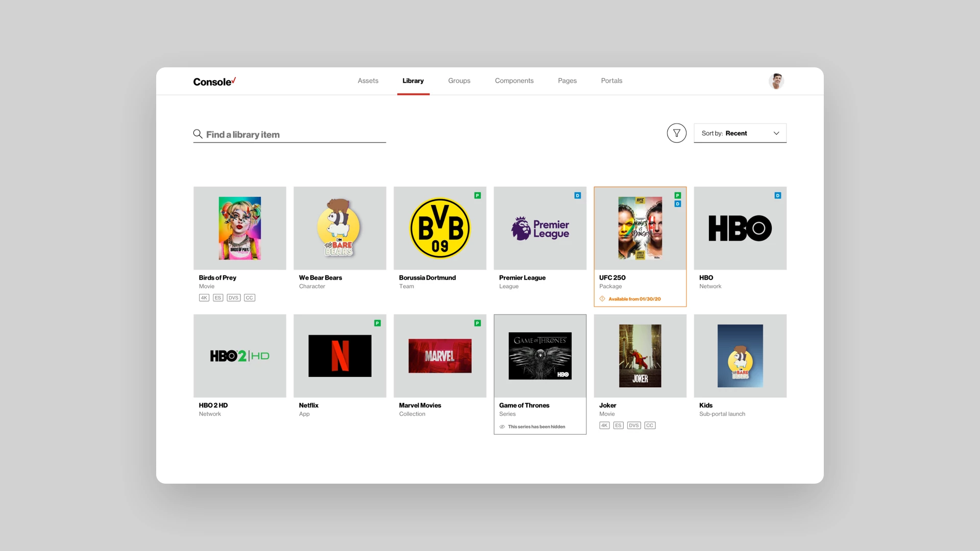
Task: Click the Sort by dropdown chevron arrow
Action: pyautogui.click(x=776, y=133)
